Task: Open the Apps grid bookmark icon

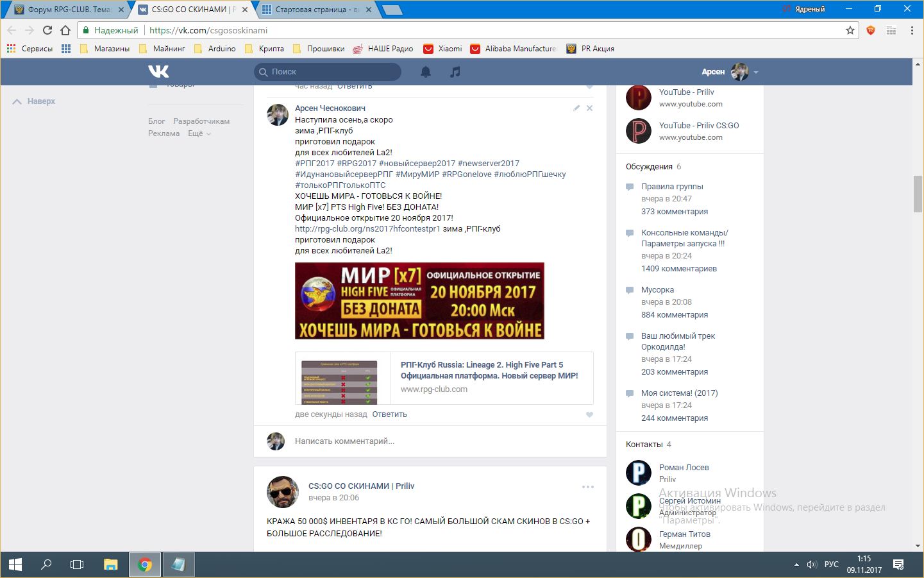Action: (66, 48)
